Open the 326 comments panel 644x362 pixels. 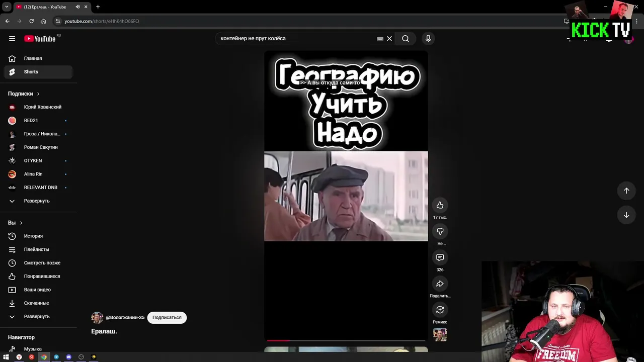[440, 257]
